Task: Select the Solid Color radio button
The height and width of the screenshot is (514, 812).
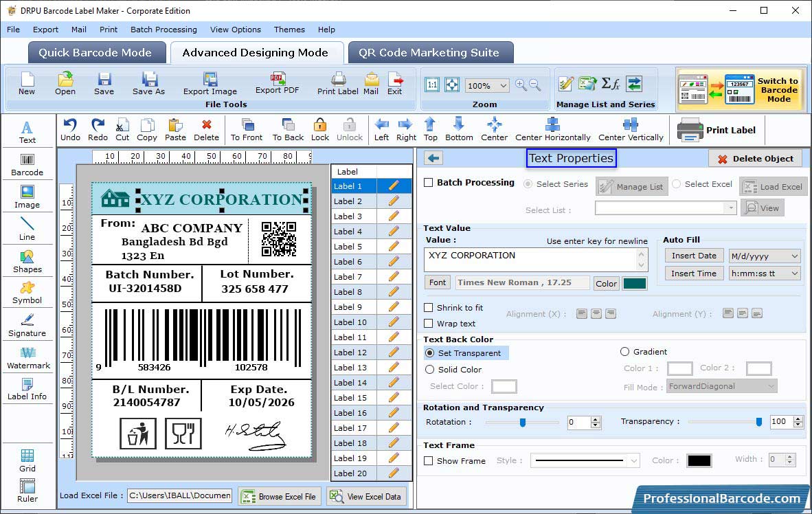Action: point(430,370)
